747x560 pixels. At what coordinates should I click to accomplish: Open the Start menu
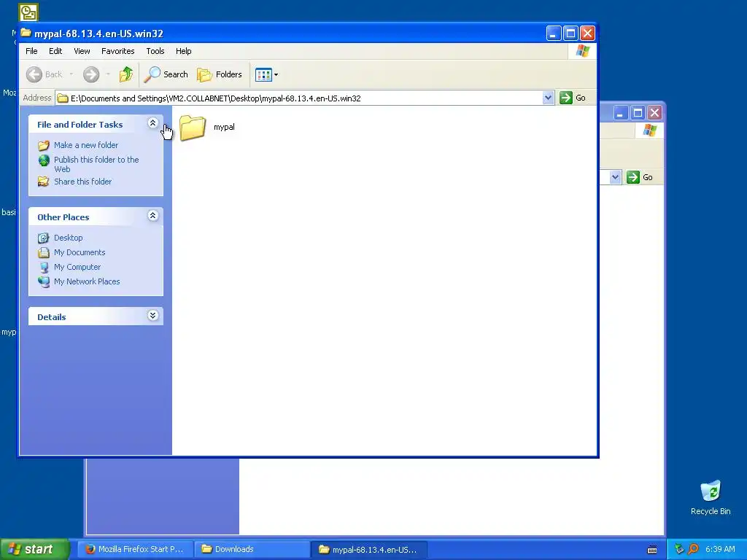click(34, 549)
